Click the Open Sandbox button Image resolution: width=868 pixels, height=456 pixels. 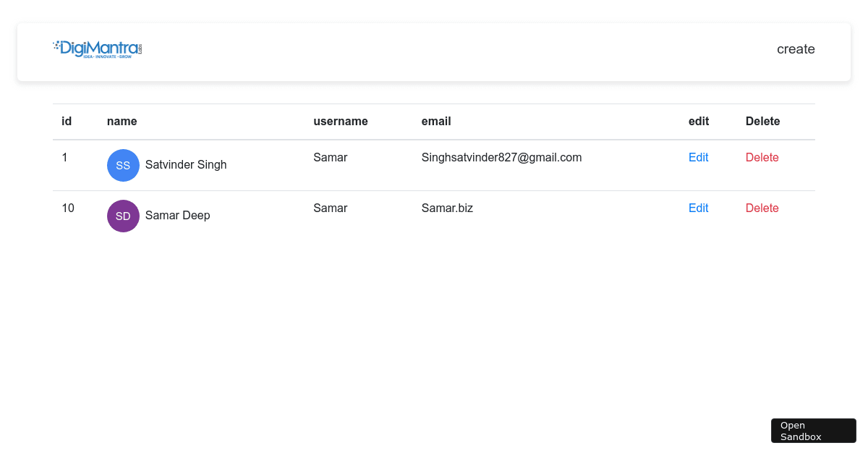point(814,431)
